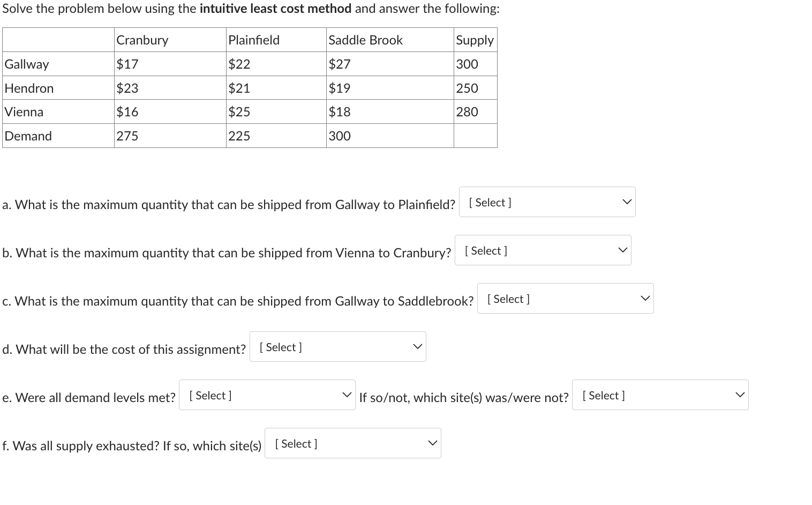The image size is (812, 505).
Task: Open the dropdown for question a
Action: coord(546,202)
